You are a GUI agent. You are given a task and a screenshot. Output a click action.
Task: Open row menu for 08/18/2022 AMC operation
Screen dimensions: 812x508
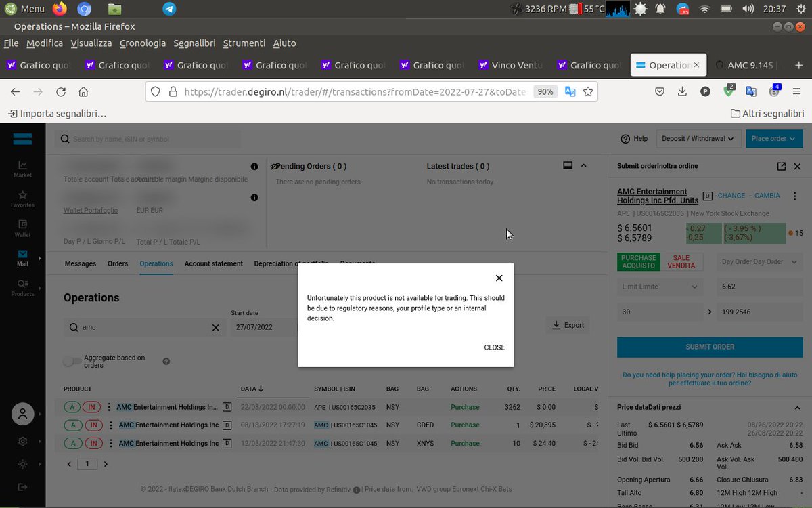coord(110,425)
